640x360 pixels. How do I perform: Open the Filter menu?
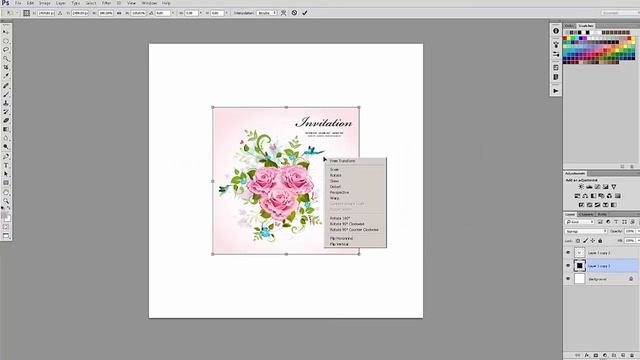107,3
